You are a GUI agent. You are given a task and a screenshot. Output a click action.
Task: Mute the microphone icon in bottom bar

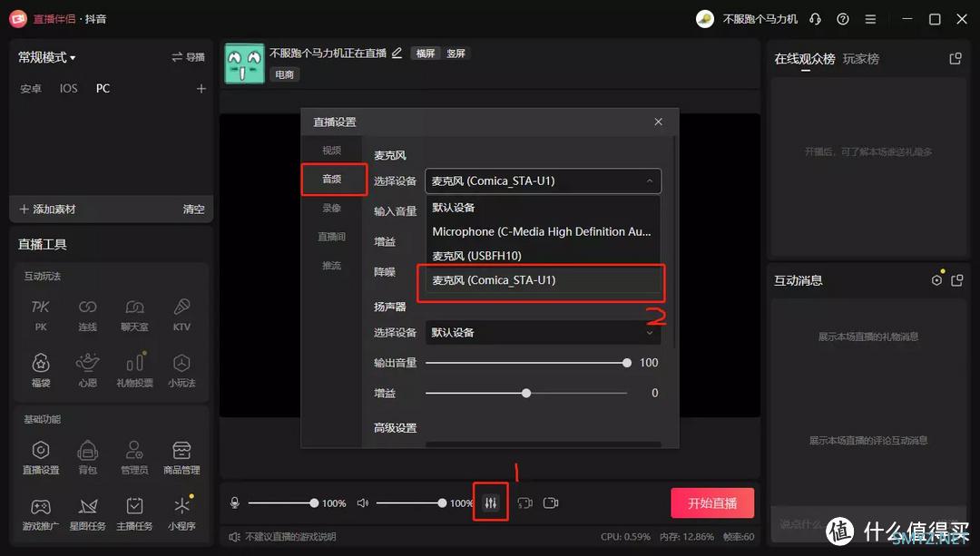tap(235, 502)
